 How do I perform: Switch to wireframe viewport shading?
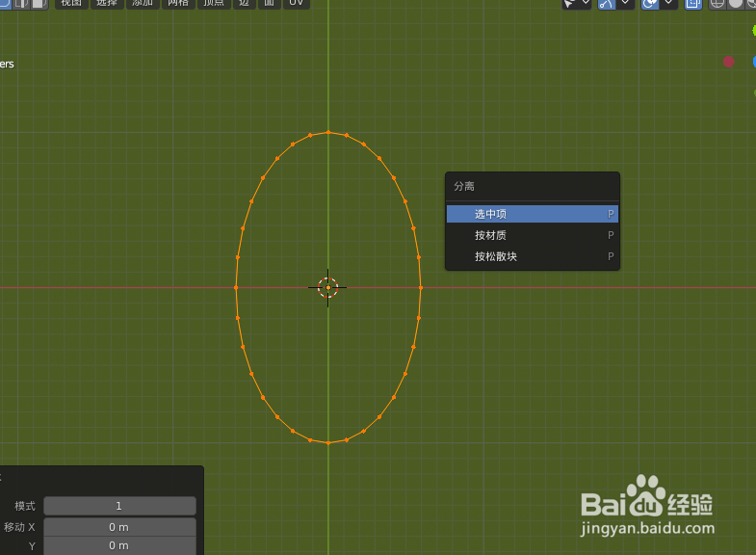(717, 4)
